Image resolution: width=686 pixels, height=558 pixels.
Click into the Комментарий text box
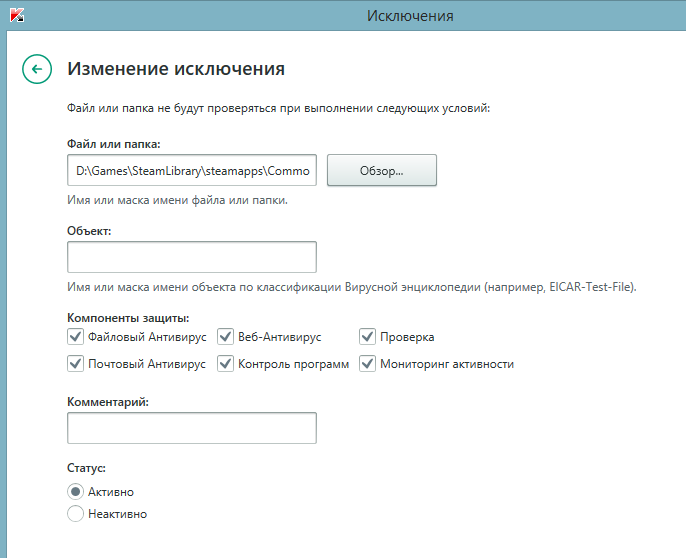(x=192, y=428)
